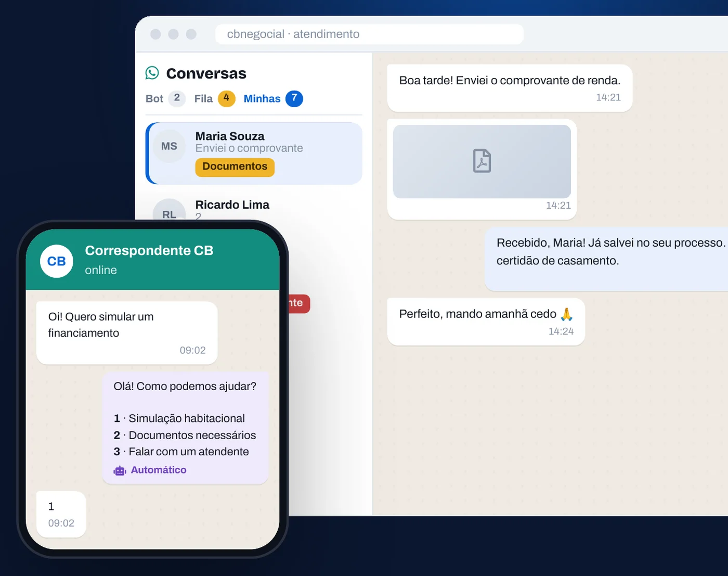Image resolution: width=728 pixels, height=576 pixels.
Task: Click the 14:21 timestamp under PDF attachment
Action: pos(558,206)
